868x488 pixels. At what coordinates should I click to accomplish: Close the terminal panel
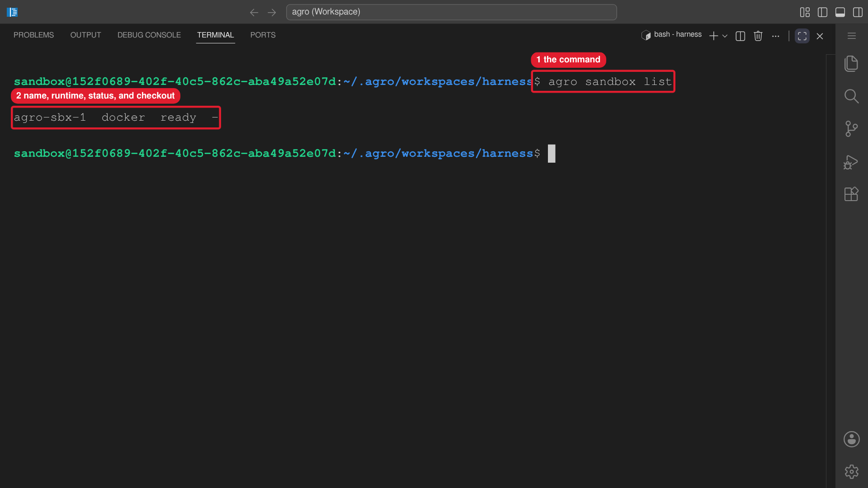[820, 36]
